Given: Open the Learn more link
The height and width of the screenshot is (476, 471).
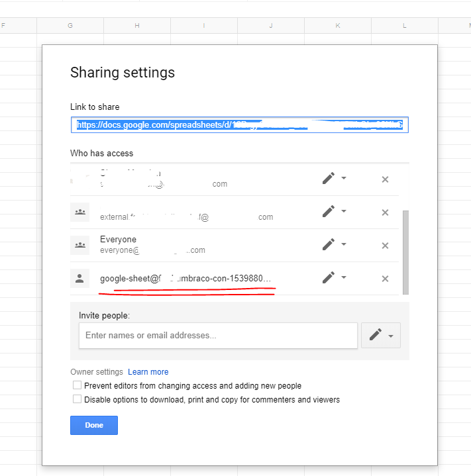Looking at the screenshot, I should click(x=148, y=372).
